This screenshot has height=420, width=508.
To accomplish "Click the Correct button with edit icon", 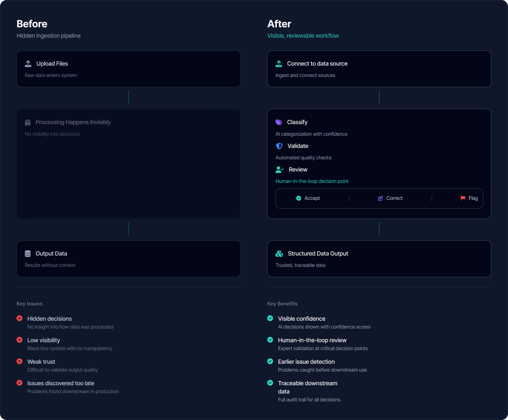I will [390, 198].
